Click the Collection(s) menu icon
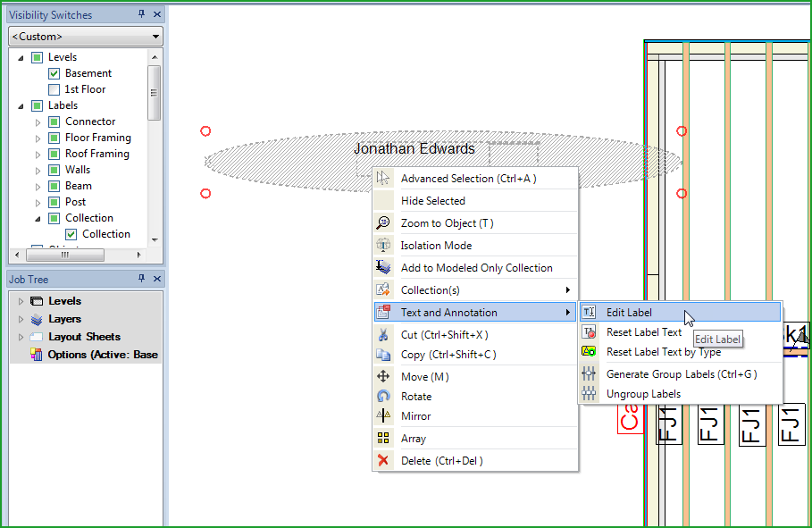This screenshot has height=528, width=812. pyautogui.click(x=383, y=289)
